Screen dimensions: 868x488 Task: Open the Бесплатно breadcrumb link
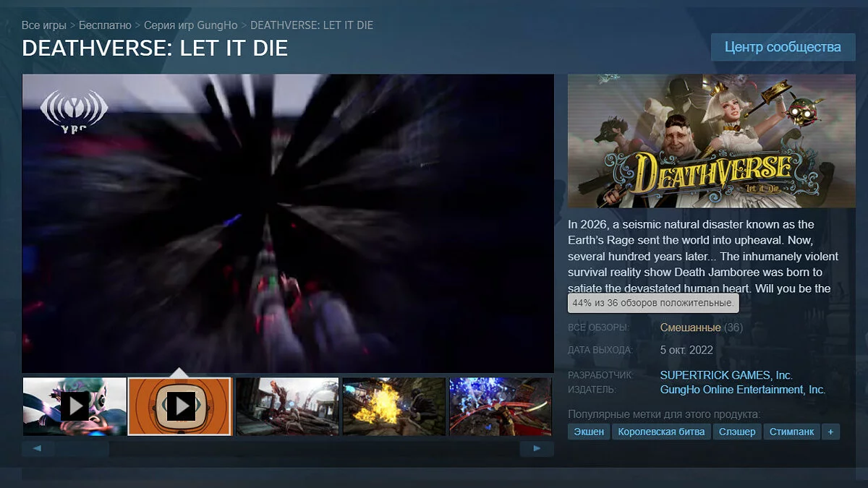(x=105, y=25)
